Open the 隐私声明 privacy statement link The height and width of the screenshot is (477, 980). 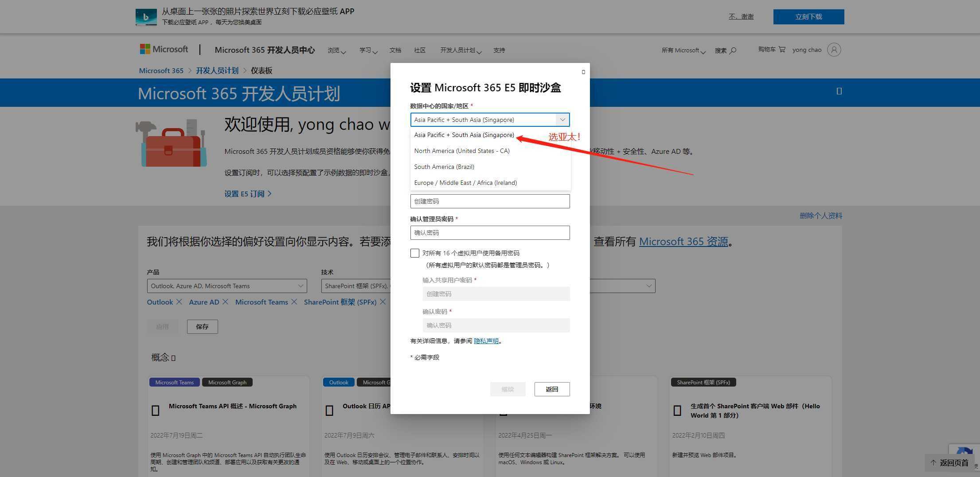486,341
